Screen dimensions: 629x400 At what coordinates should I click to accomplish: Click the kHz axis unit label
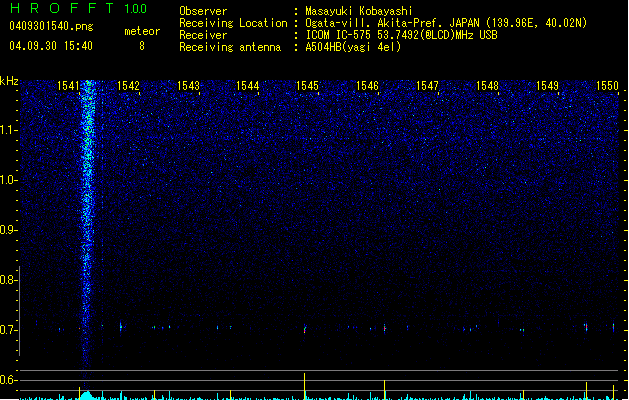9,81
